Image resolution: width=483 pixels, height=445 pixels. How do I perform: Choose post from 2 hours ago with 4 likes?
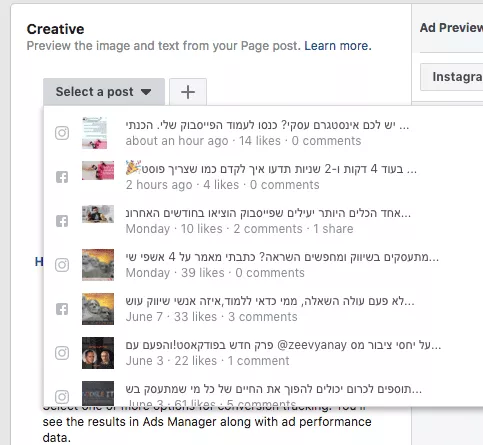(x=263, y=177)
